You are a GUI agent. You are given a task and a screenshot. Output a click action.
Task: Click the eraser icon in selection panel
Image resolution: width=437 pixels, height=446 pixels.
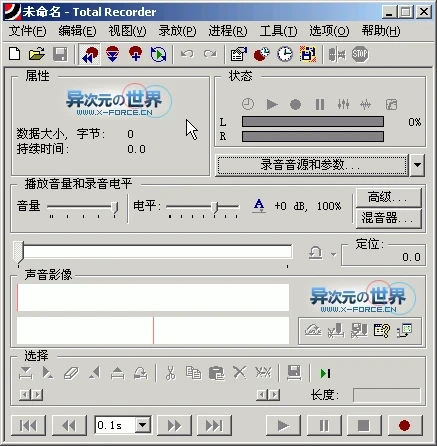[71, 373]
